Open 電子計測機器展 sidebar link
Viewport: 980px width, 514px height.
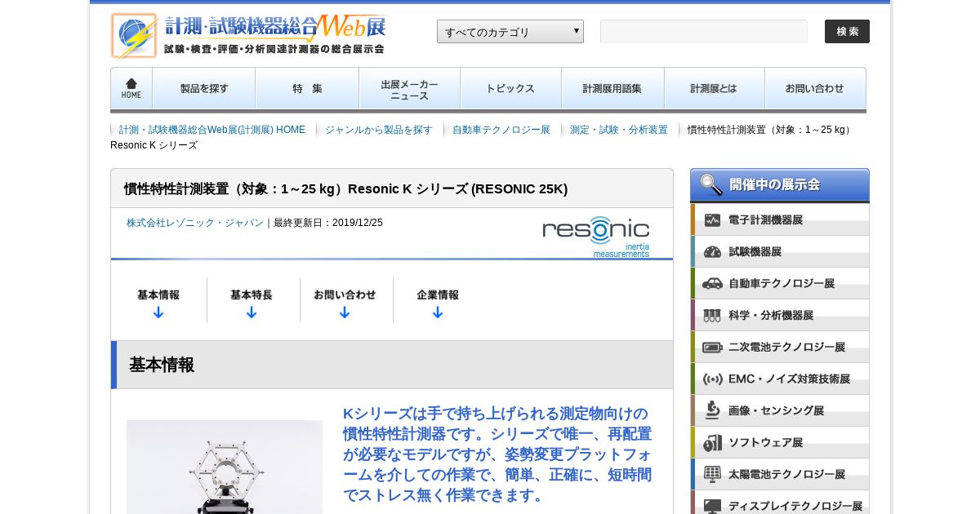coord(780,220)
